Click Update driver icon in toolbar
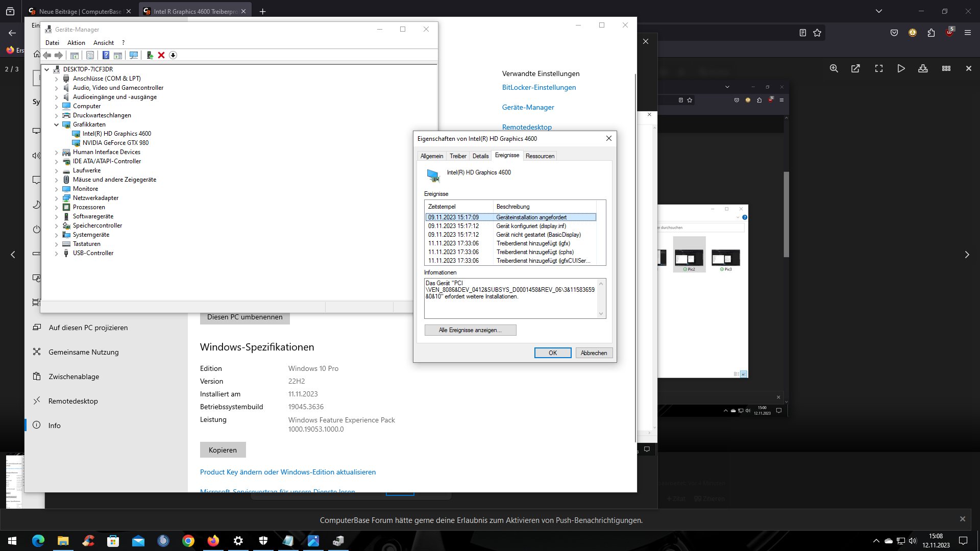980x551 pixels. 150,55
